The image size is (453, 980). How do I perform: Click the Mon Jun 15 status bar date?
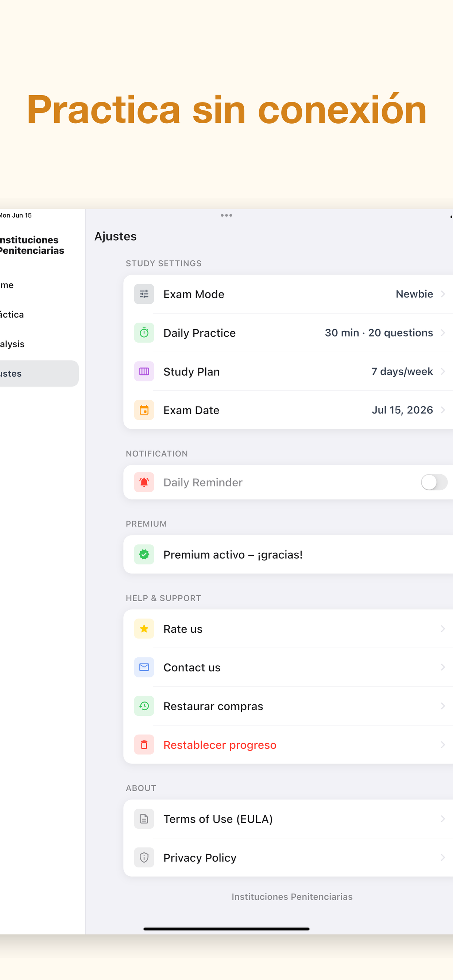(16, 215)
